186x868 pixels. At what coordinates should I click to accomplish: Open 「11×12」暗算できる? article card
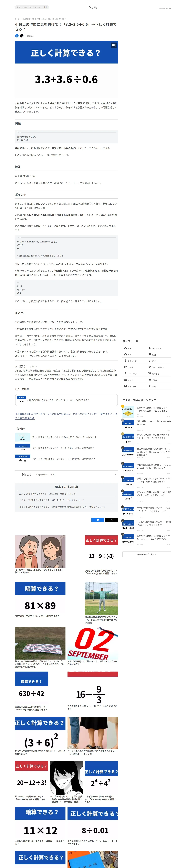click(x=40, y=826)
